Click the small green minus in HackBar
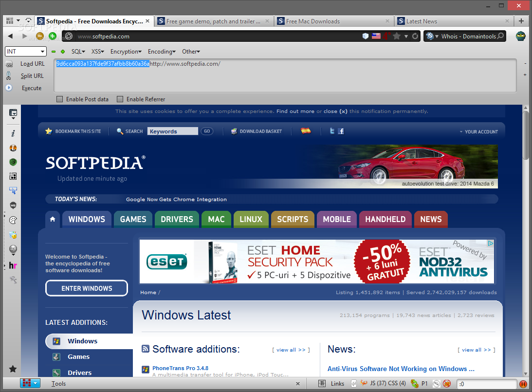Viewport: 532px width, 392px height. pos(53,52)
